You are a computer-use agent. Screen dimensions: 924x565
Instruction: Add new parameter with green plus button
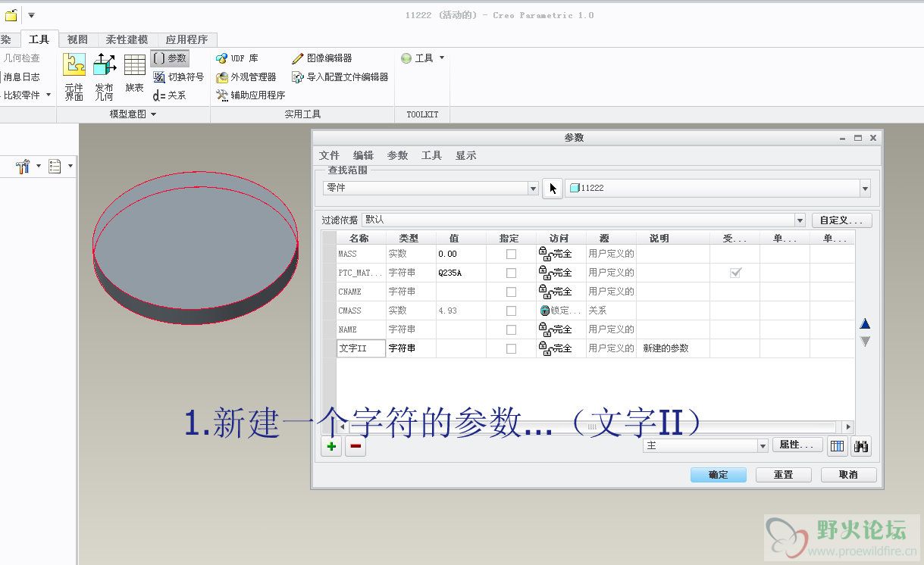[x=331, y=446]
